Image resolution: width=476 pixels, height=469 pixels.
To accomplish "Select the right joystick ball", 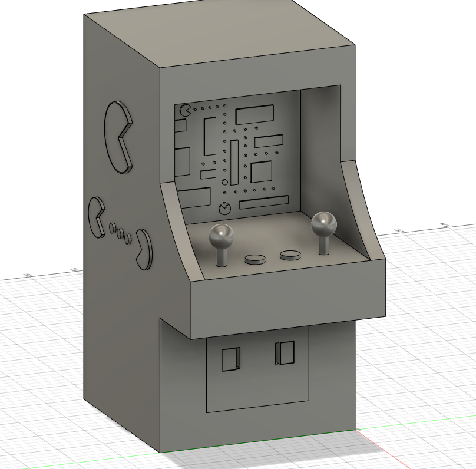I will point(324,224).
